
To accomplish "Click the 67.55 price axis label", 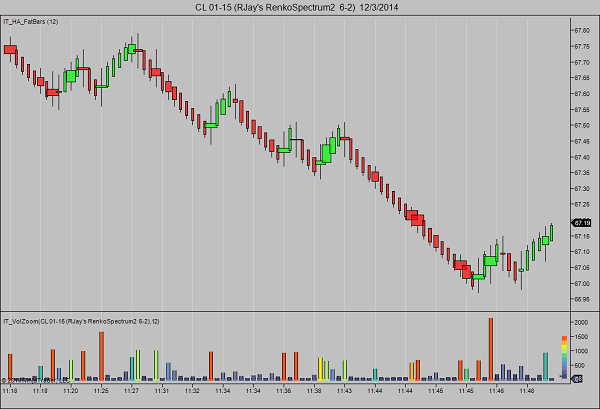I will [582, 110].
